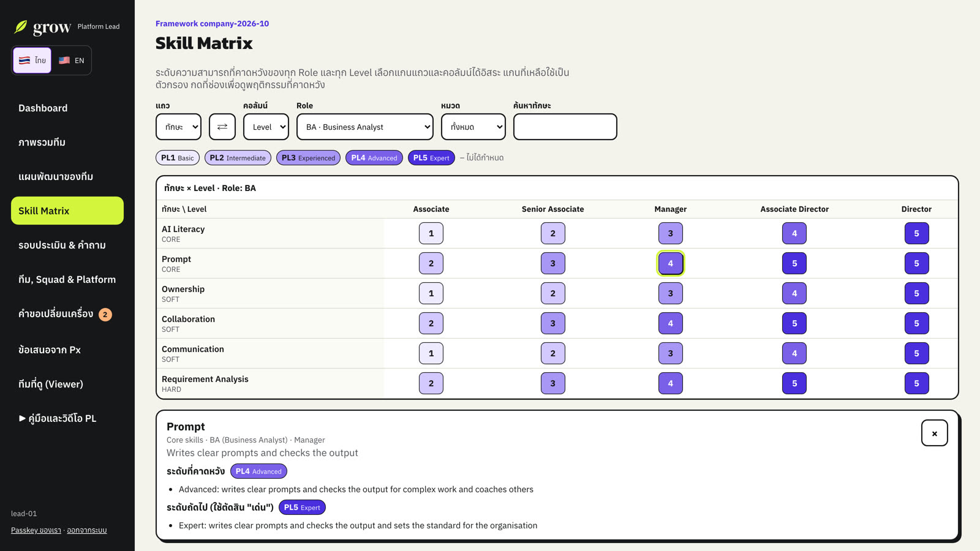This screenshot has height=551, width=980.
Task: Focus the ค้นหาทักษะ search field
Action: [x=565, y=127]
